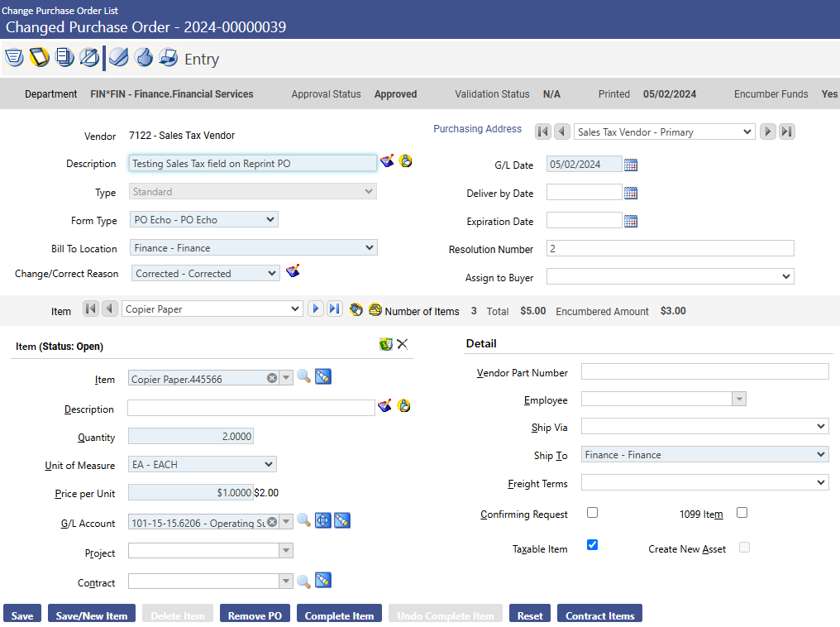Viewport: 840px width, 627px height.
Task: Open the Change/Correct Reason dropdown
Action: [206, 273]
